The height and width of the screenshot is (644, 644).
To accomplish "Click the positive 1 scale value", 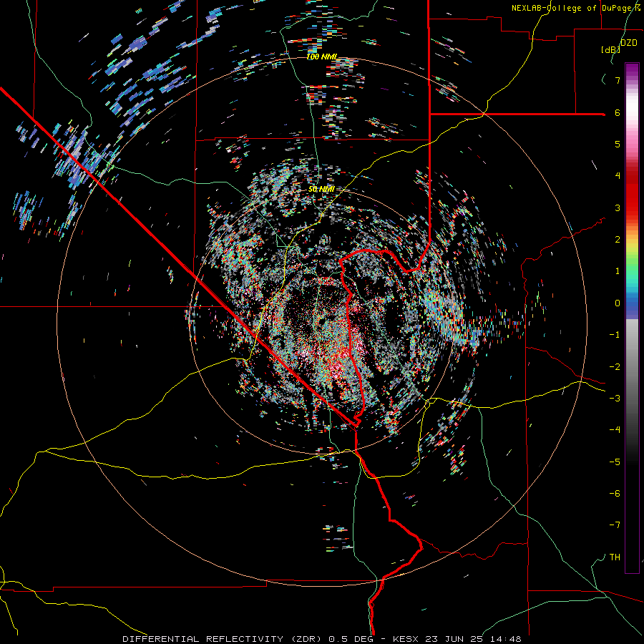I will (x=618, y=271).
